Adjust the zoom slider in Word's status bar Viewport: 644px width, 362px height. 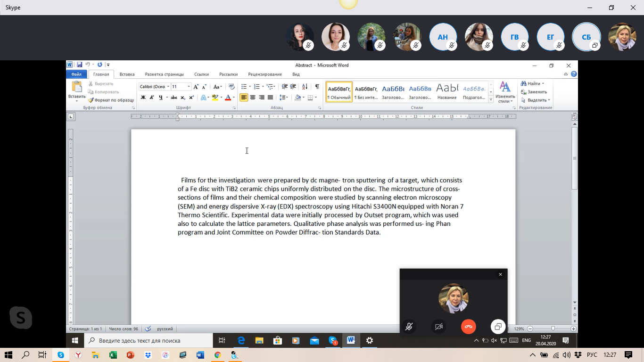553,329
